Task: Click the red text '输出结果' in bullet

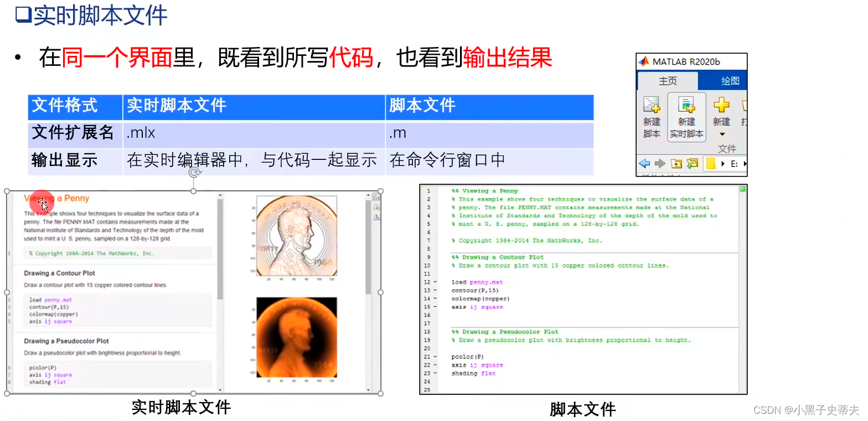Action: point(508,57)
